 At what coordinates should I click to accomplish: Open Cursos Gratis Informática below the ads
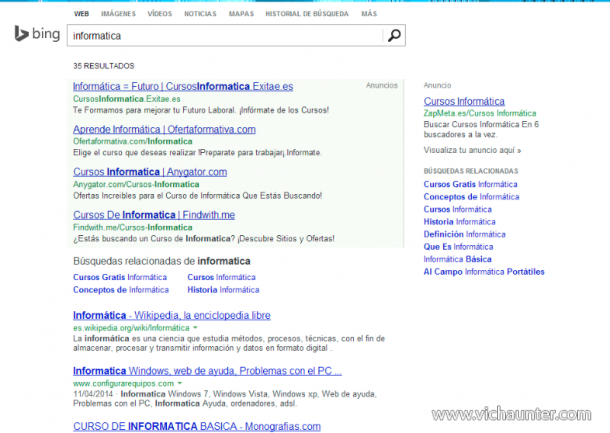pyautogui.click(x=120, y=277)
